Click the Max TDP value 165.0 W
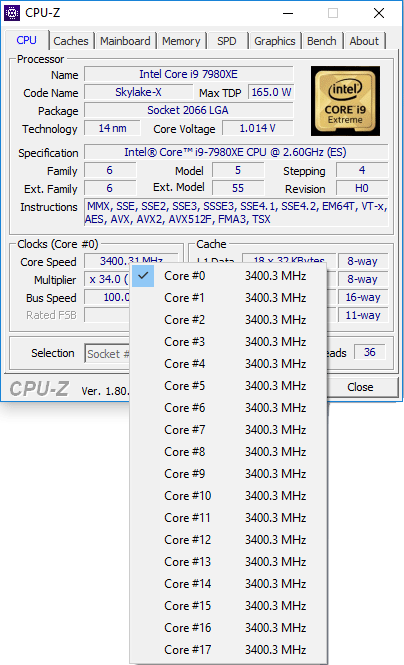The image size is (404, 665). pos(271,92)
